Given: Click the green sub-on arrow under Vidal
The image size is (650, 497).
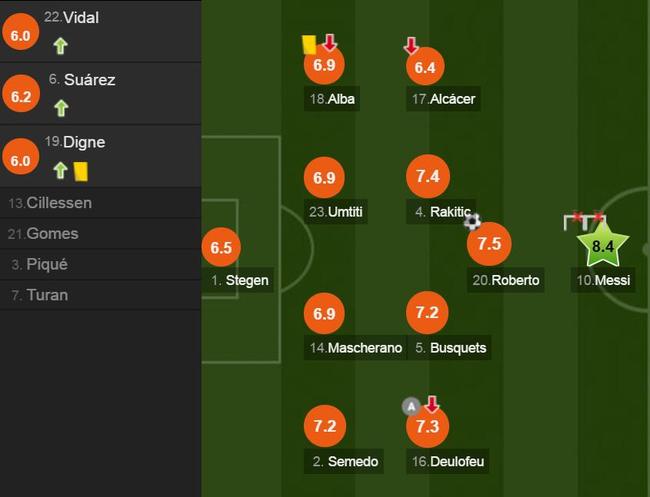Looking at the screenshot, I should pyautogui.click(x=61, y=46).
